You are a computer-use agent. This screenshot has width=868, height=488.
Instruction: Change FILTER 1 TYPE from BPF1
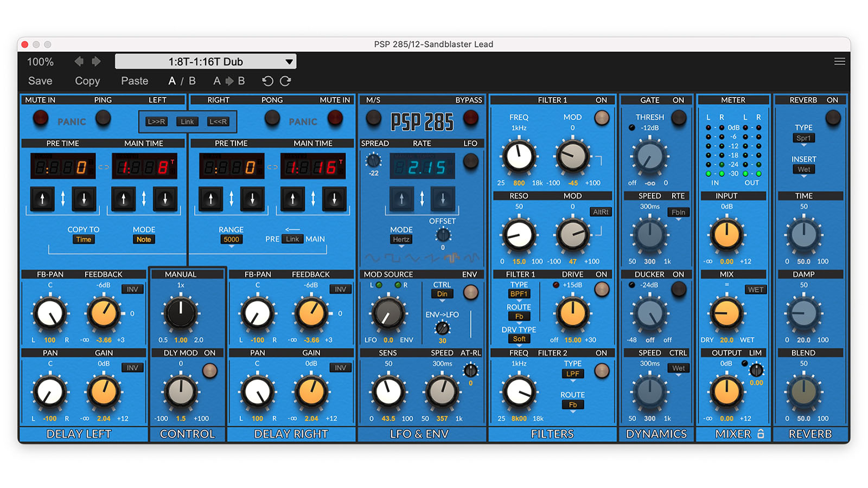pos(519,293)
